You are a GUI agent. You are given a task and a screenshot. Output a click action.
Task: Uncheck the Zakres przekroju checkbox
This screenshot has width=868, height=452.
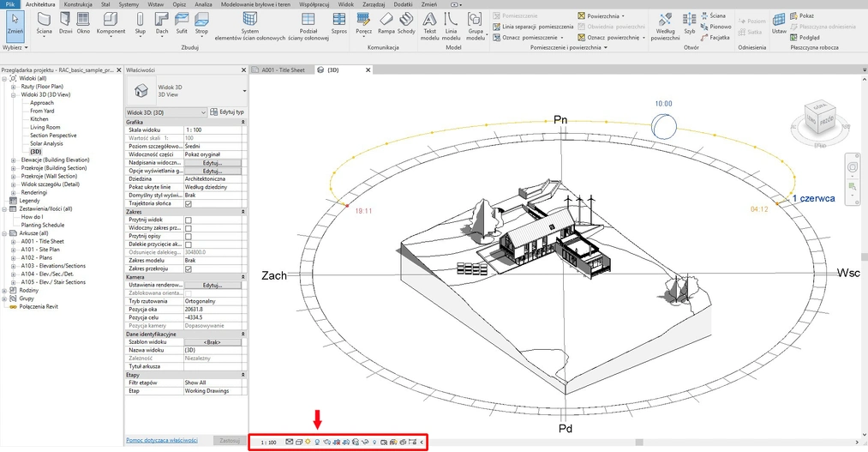coord(189,268)
